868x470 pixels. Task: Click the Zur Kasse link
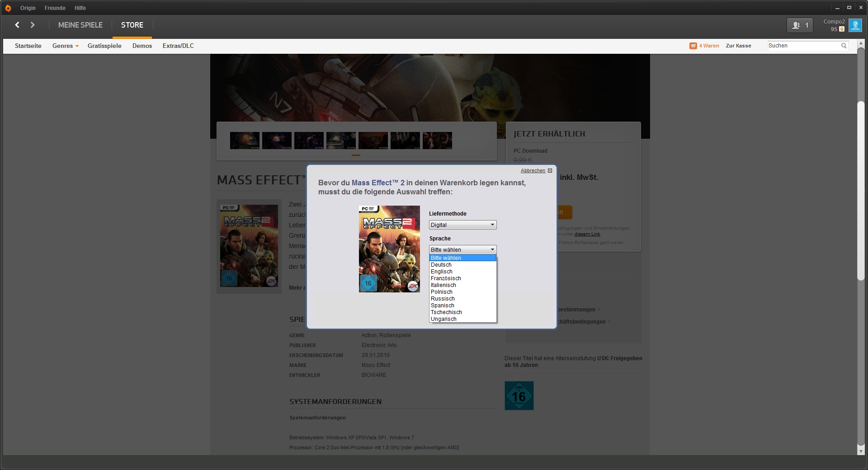tap(738, 46)
